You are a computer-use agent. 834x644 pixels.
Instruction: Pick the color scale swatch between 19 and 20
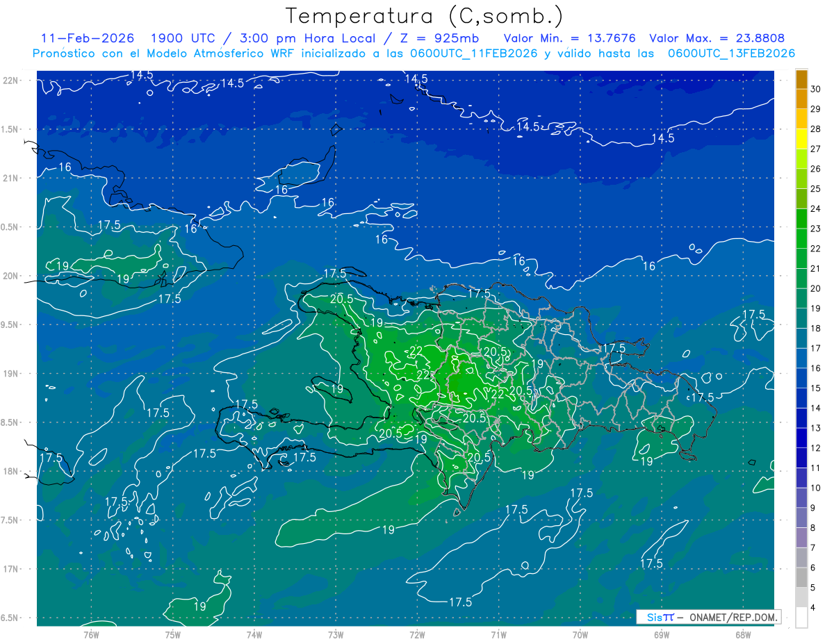pyautogui.click(x=801, y=299)
